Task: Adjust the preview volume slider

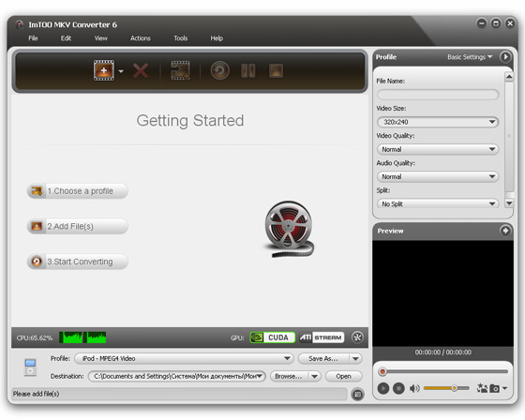Action: coord(446,388)
